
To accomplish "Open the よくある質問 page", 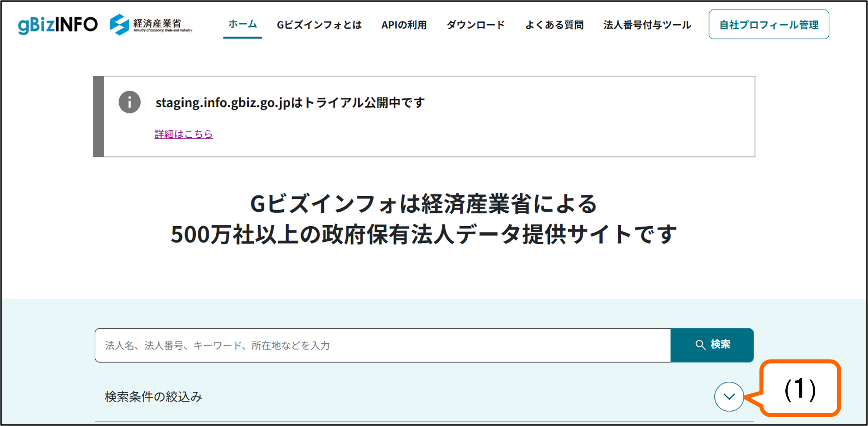I will [554, 25].
